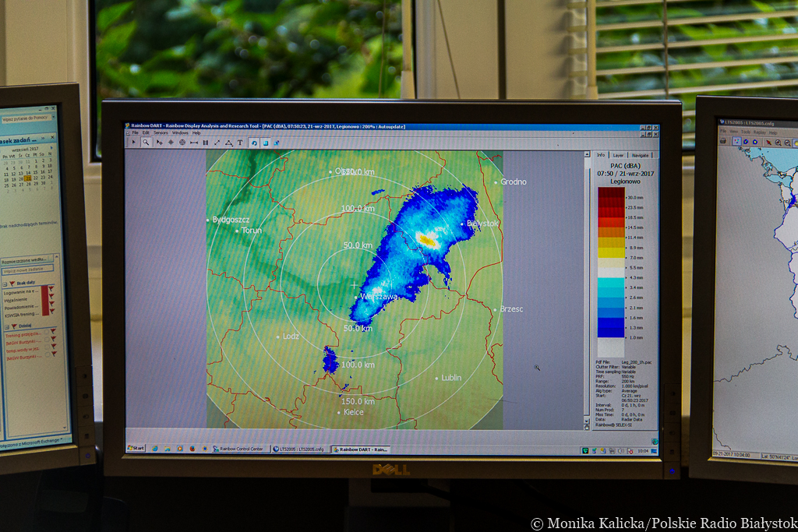Select the triangle shape tool
The height and width of the screenshot is (532, 798).
[x=228, y=143]
